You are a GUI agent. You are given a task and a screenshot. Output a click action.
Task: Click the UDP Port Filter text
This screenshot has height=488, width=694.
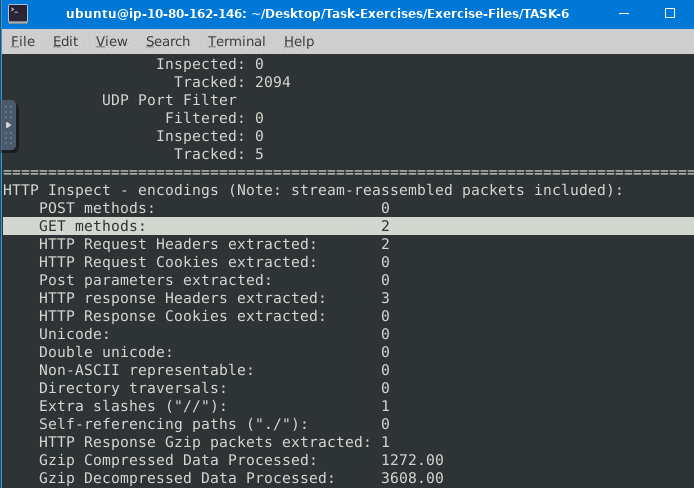coord(169,100)
